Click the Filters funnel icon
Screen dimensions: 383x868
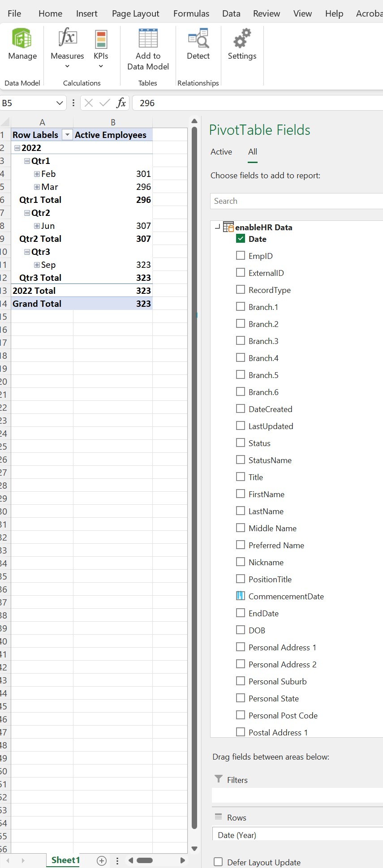point(219,779)
